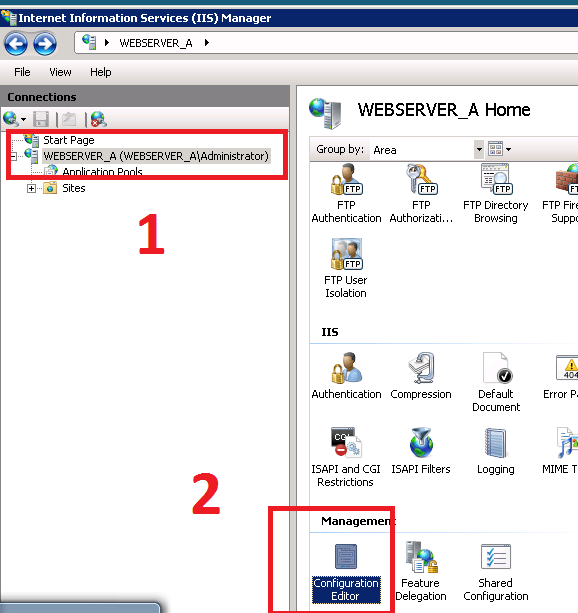The height and width of the screenshot is (613, 578).
Task: Click the Back navigation arrow
Action: click(16, 44)
